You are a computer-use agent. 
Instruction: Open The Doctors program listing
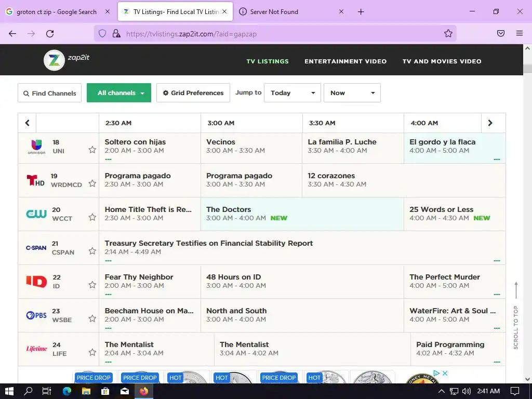pyautogui.click(x=302, y=214)
